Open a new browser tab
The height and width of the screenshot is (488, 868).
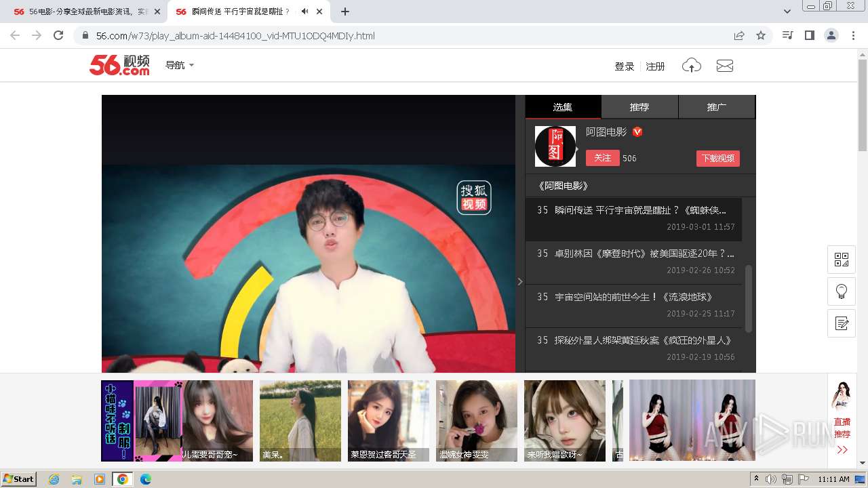(x=345, y=12)
